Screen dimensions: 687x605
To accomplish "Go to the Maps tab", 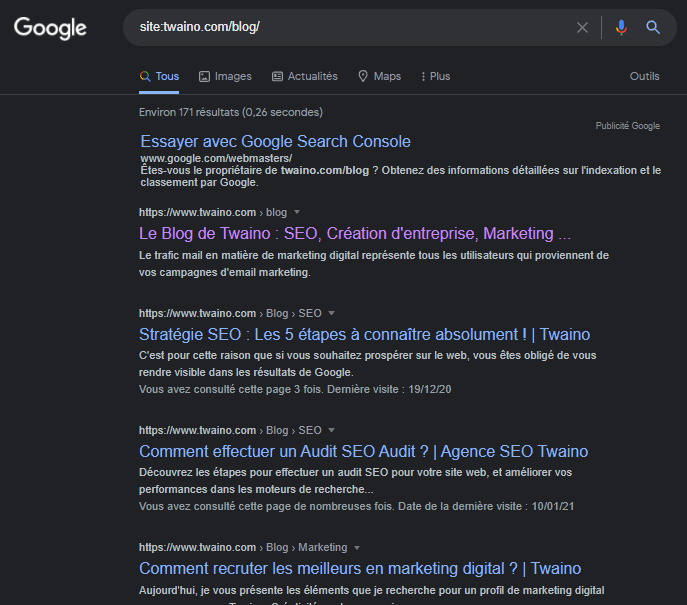I will click(379, 76).
